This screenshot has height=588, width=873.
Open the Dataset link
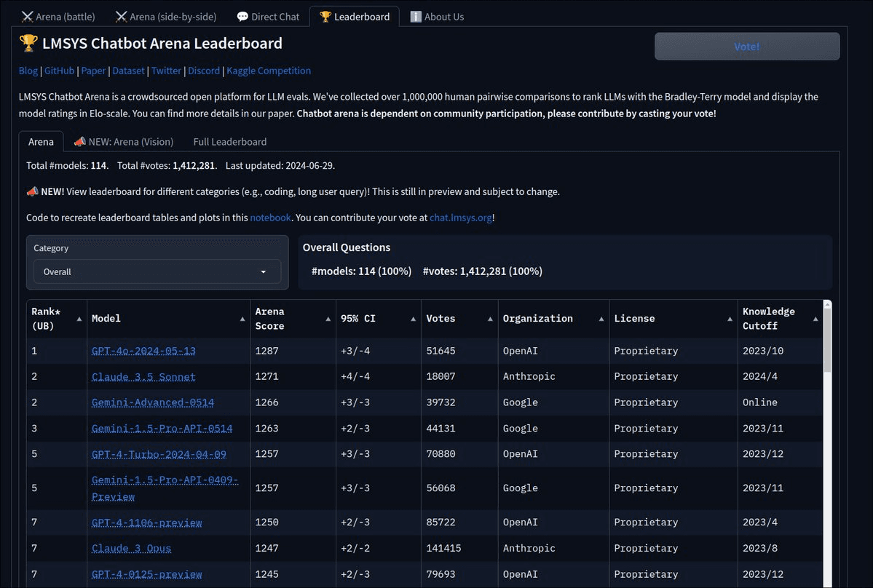[128, 71]
